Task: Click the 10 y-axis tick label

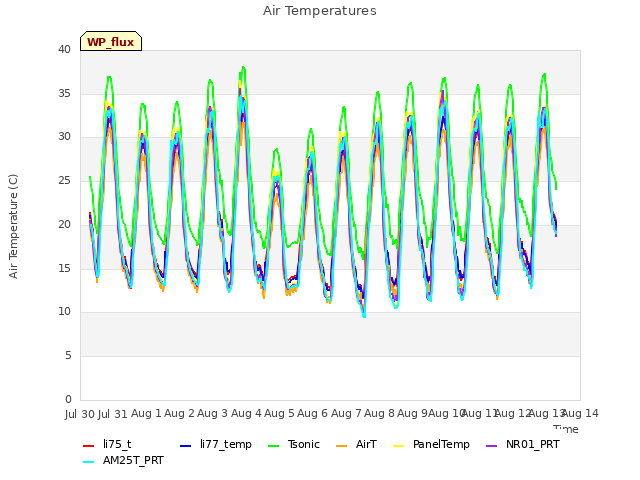Action: (64, 311)
